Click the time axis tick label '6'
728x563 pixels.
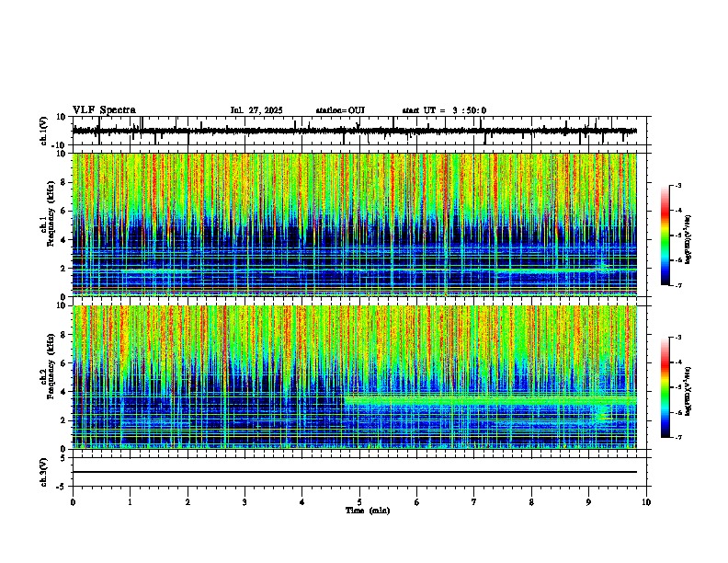click(x=417, y=502)
